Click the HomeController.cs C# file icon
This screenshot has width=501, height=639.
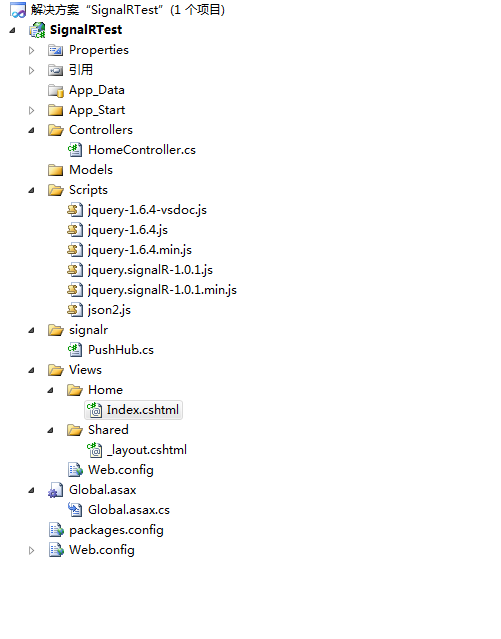point(75,150)
